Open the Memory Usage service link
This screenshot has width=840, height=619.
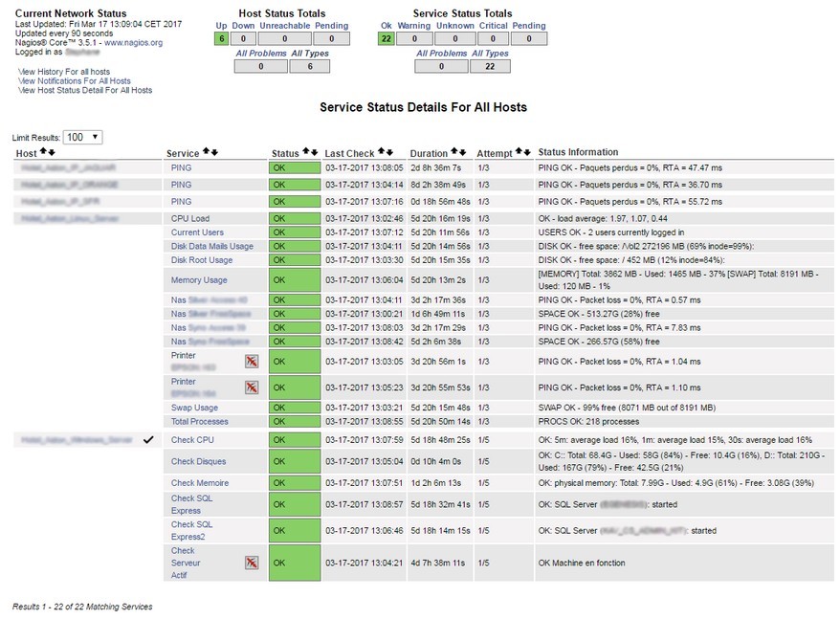199,280
